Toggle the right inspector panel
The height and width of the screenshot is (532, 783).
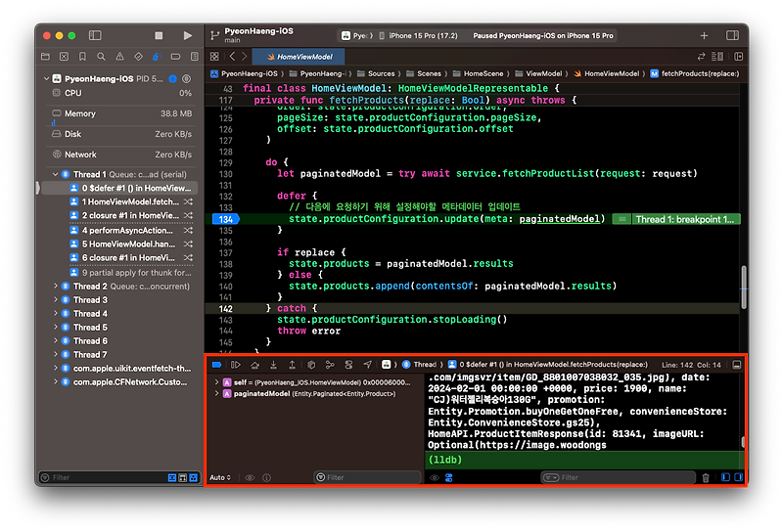pyautogui.click(x=732, y=35)
